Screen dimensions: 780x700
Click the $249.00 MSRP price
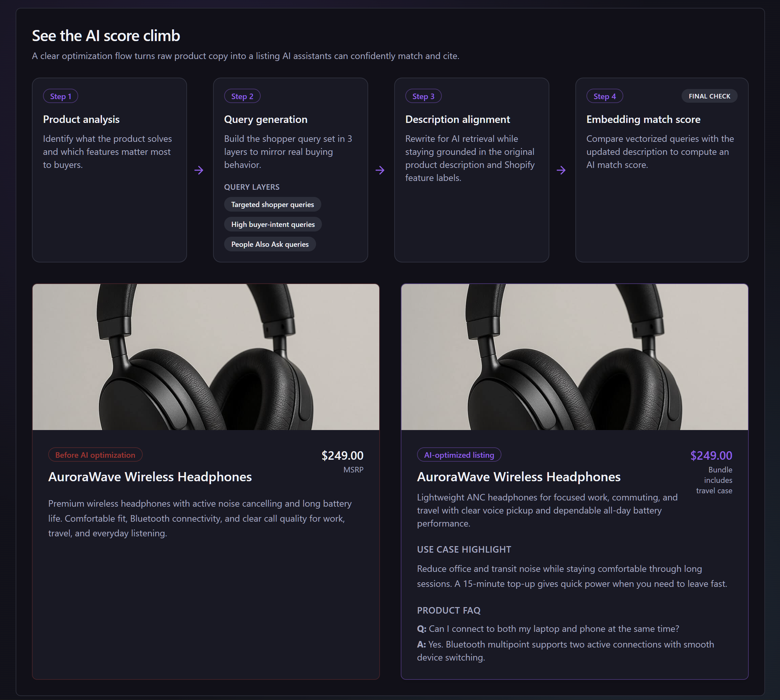[x=342, y=455]
